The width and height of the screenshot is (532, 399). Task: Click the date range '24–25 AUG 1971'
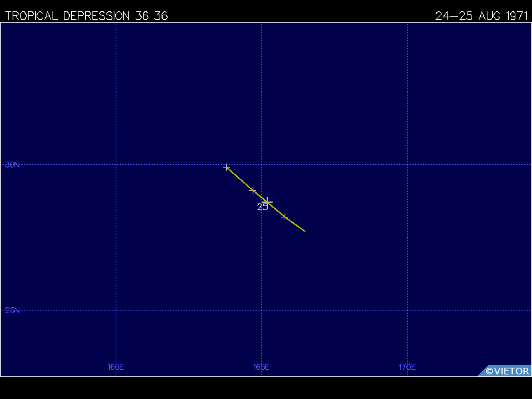pos(481,16)
